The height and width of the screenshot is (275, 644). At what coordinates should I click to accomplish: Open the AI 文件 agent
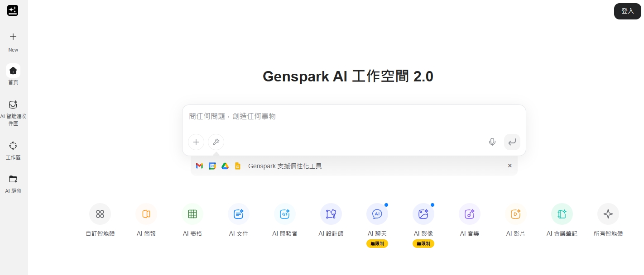coord(238,220)
